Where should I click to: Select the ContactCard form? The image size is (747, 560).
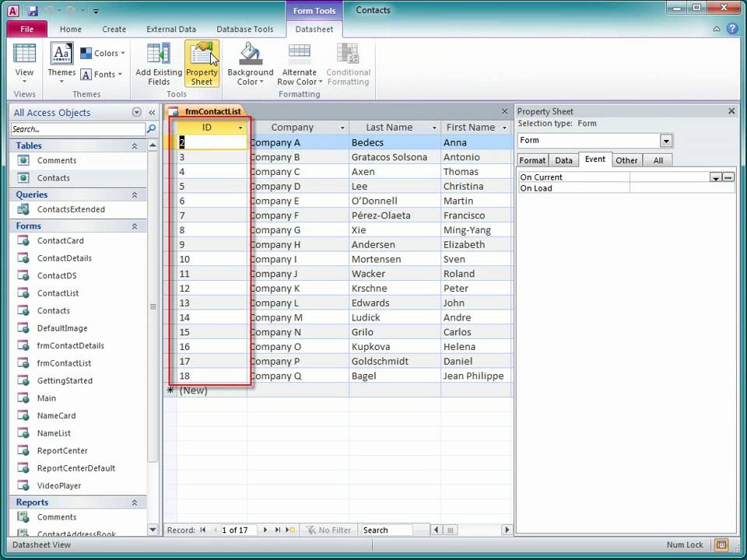78,240
